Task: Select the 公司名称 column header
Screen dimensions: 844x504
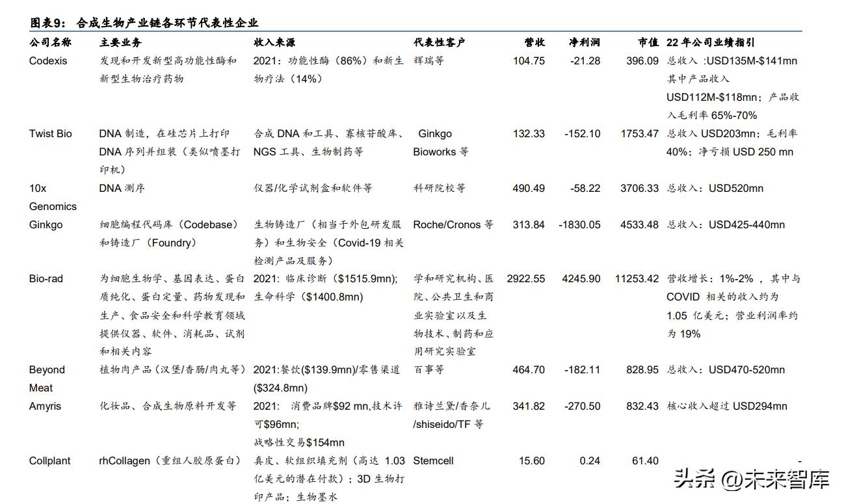Action: (50, 42)
